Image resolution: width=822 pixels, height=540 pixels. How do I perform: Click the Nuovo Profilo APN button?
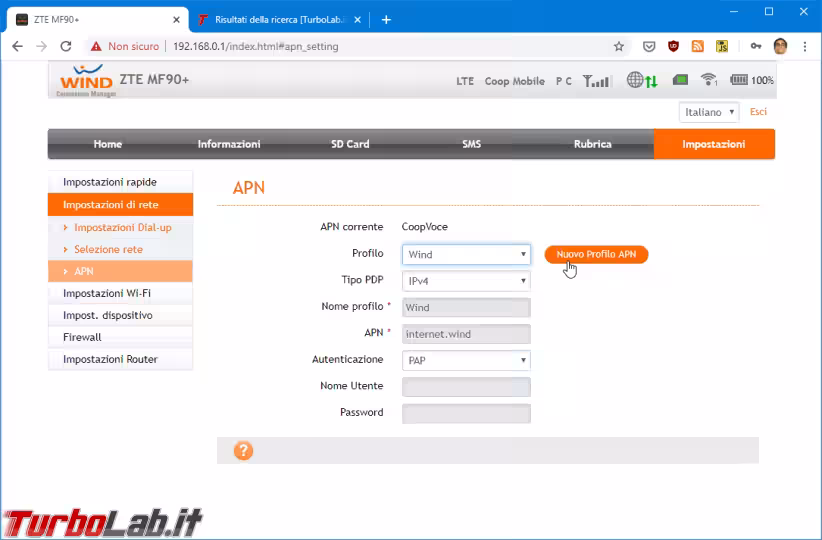596,254
